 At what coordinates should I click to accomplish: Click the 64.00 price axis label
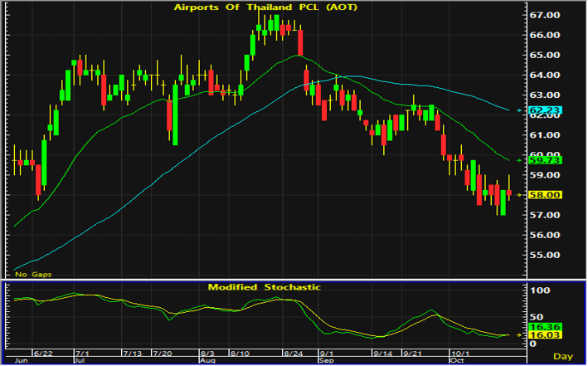[545, 75]
